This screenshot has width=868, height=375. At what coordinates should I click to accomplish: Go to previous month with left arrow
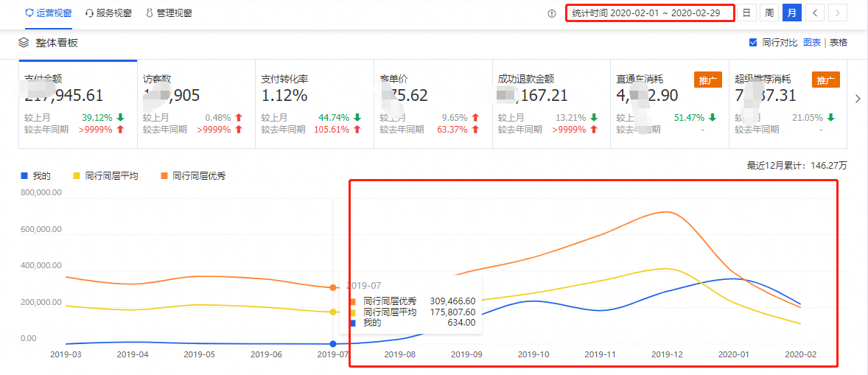point(815,13)
